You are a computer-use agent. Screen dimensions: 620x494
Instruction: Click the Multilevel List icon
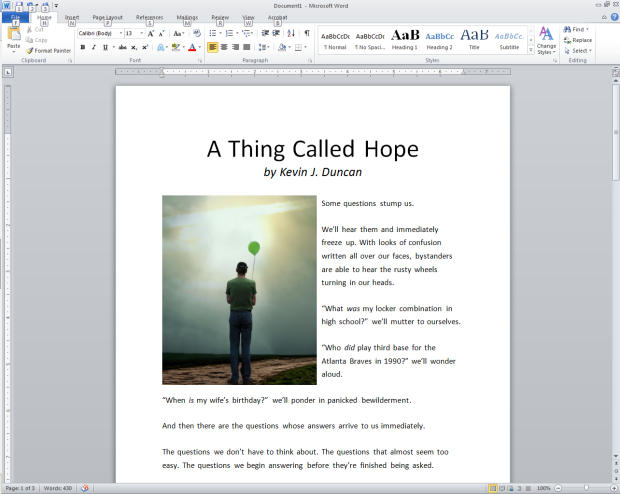click(246, 34)
